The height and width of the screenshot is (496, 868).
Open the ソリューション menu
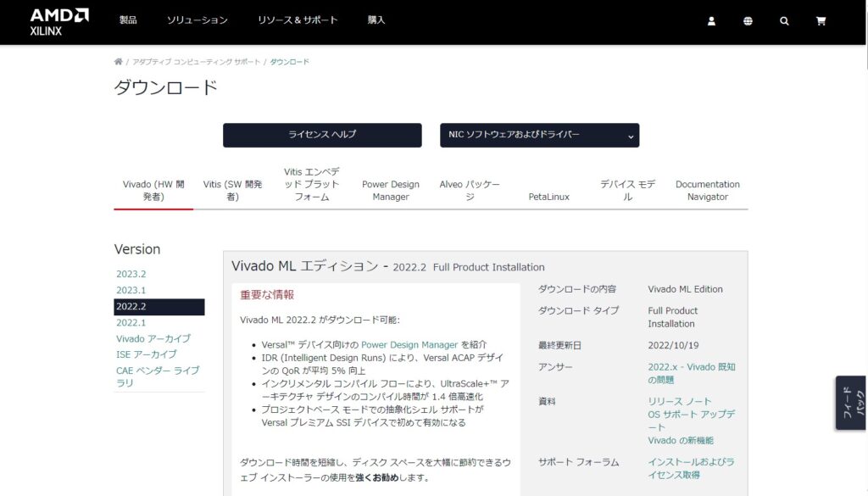(x=197, y=20)
